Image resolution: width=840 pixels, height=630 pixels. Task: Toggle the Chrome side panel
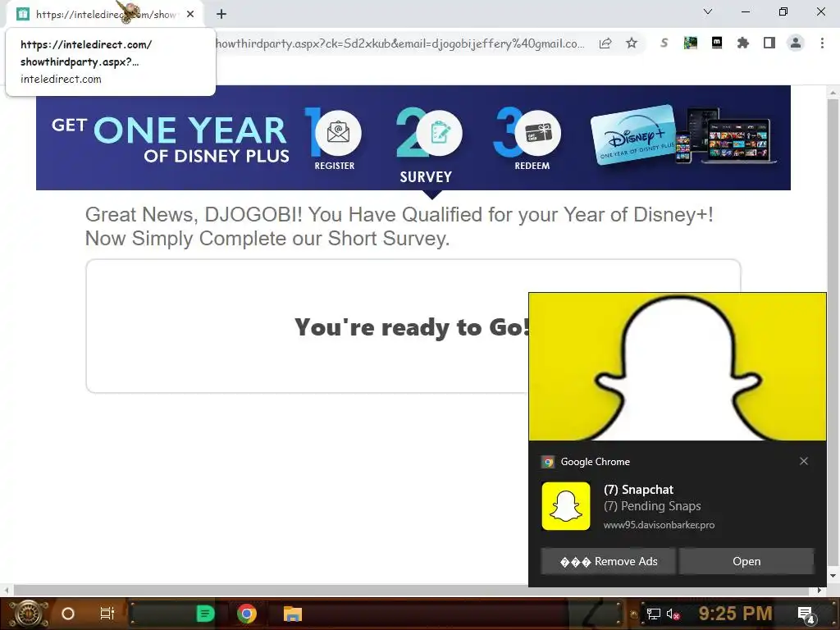tap(769, 43)
